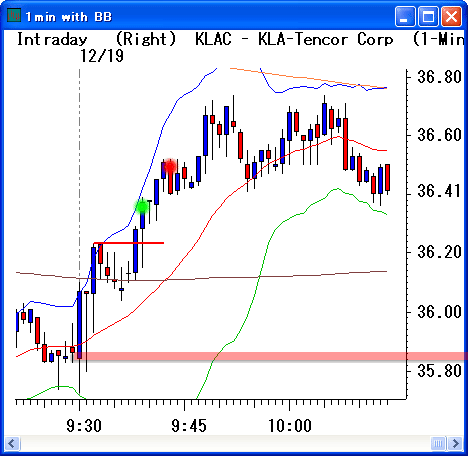Minimize the 1min with BB window

point(405,16)
